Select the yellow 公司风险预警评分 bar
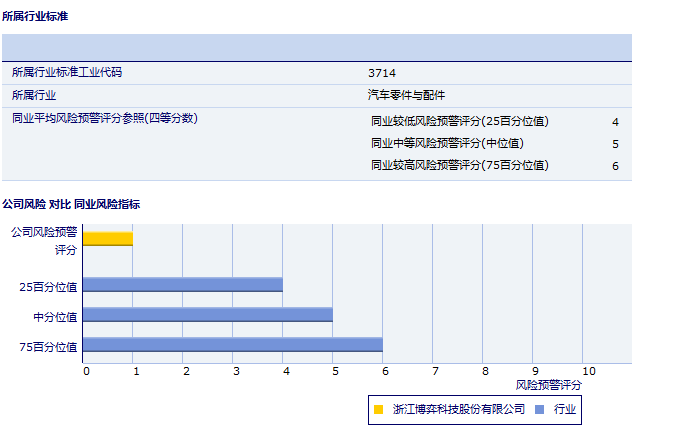Viewport: 687px width, 440px height. [108, 238]
